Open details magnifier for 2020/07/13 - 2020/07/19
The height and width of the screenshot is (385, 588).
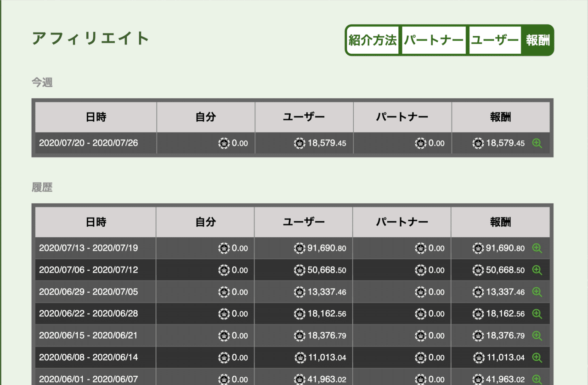537,248
